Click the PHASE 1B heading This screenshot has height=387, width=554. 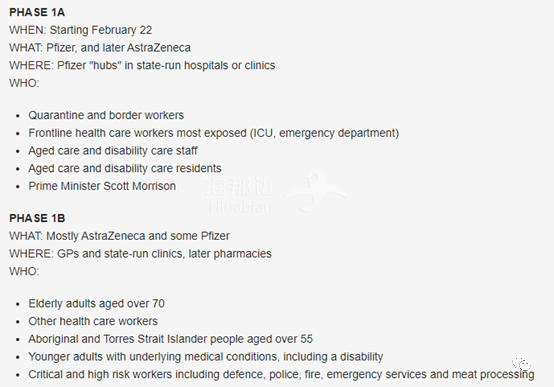click(x=37, y=218)
